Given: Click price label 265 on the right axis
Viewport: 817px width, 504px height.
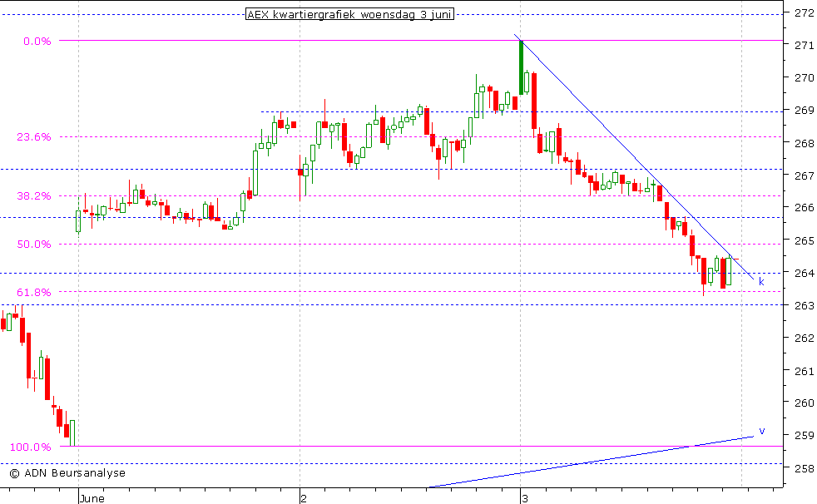Looking at the screenshot, I should coord(805,240).
